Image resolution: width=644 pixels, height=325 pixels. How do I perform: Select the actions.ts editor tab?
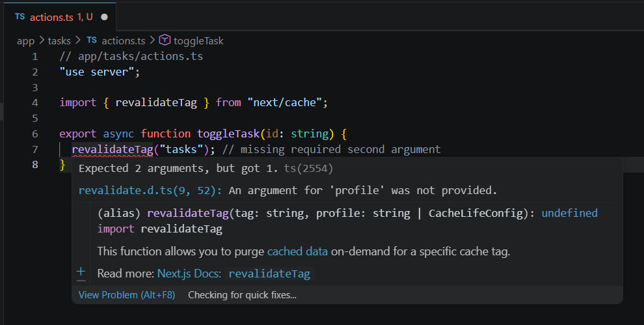pyautogui.click(x=60, y=17)
